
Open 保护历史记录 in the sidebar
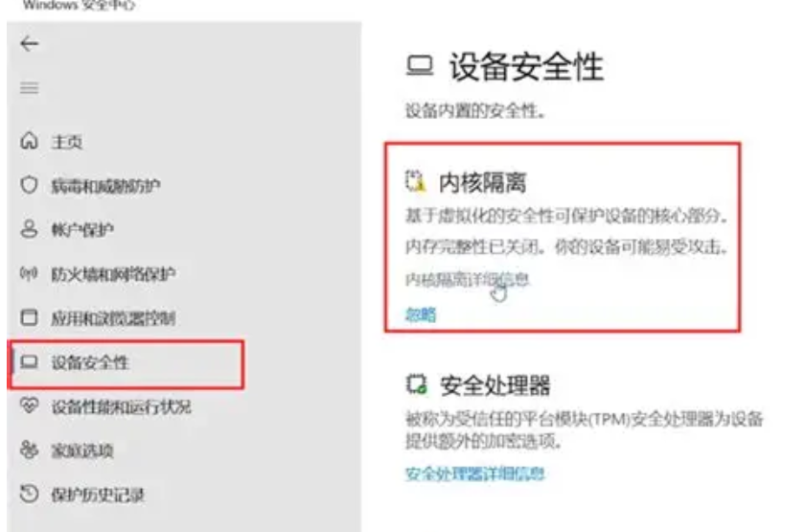(x=98, y=495)
